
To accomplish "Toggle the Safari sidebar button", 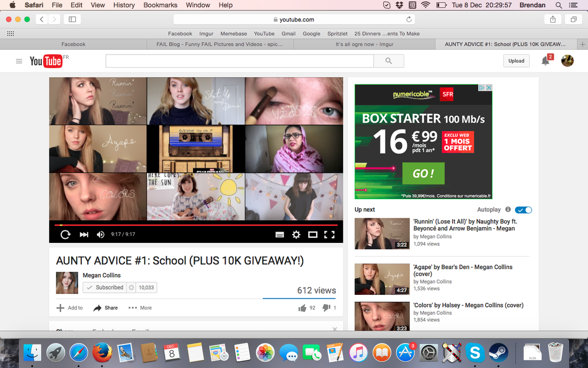I will pyautogui.click(x=72, y=19).
